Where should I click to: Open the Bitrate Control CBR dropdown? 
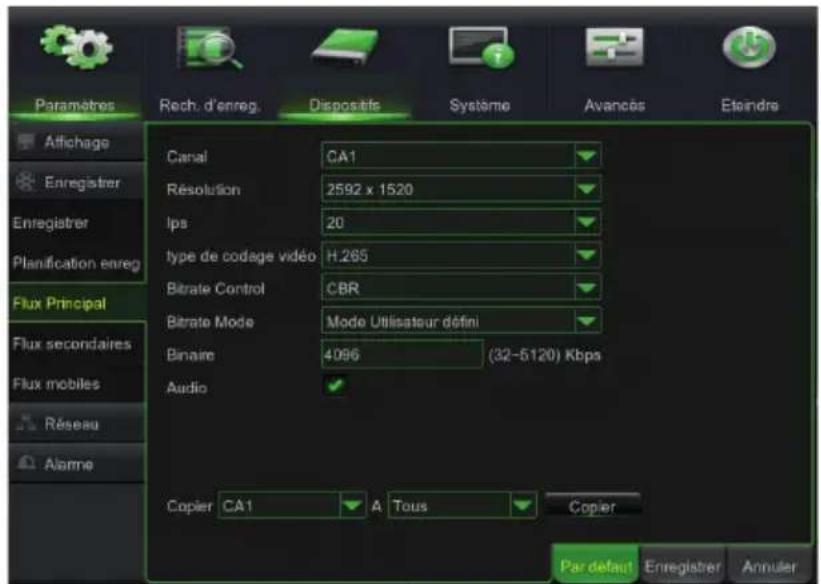461,289
